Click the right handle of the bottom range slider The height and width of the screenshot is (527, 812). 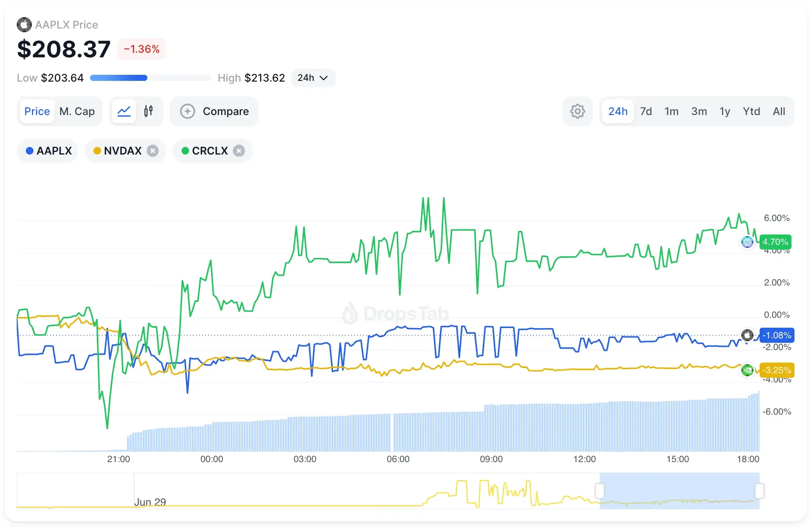[x=760, y=491]
